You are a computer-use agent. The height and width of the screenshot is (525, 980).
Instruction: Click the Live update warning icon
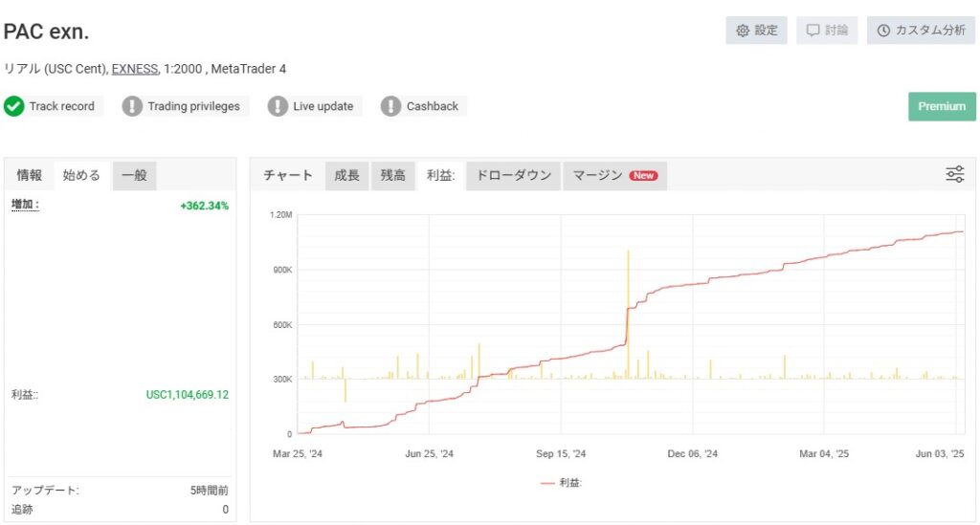(x=278, y=106)
